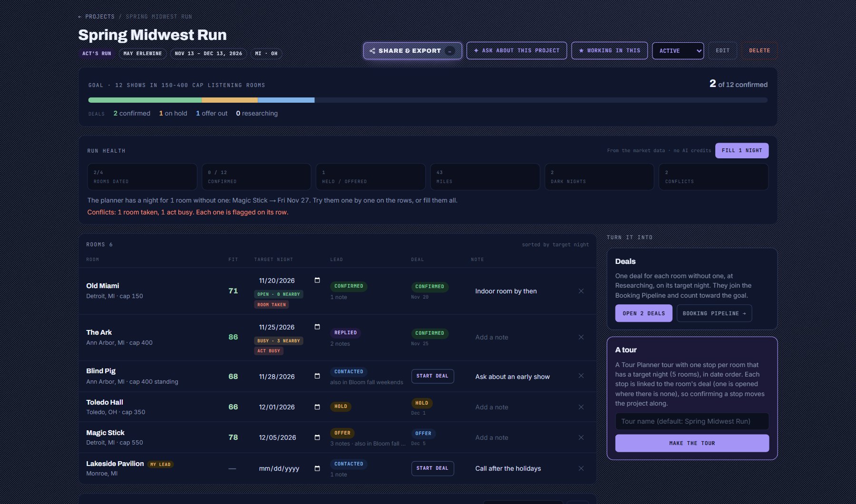Remove Old Miami row with its X icon
Viewport: 856px width, 504px height.
[x=581, y=291]
